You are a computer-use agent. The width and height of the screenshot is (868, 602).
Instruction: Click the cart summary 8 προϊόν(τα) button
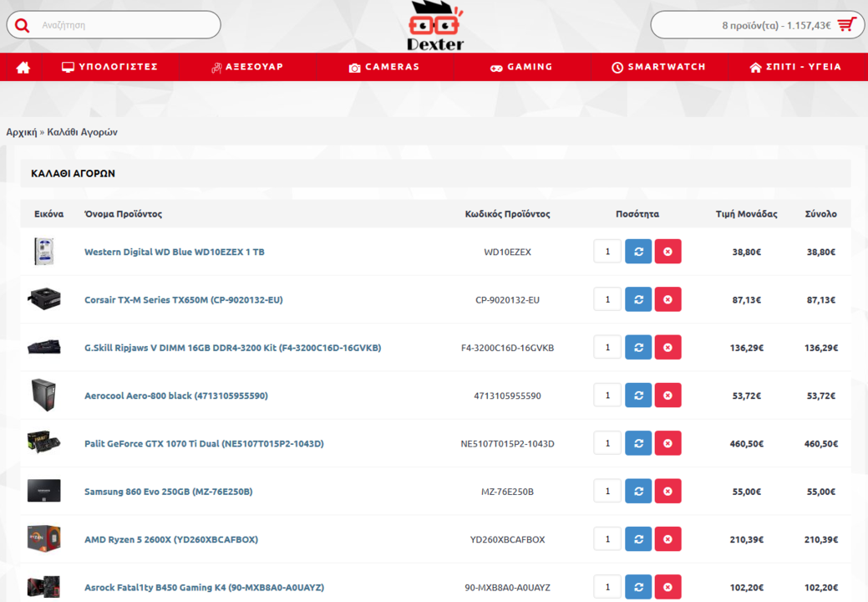[757, 25]
